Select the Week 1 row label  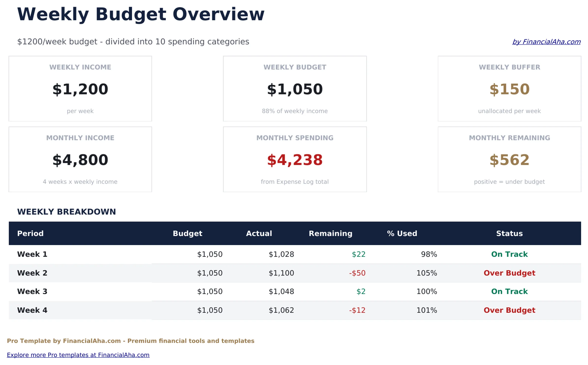(x=32, y=254)
